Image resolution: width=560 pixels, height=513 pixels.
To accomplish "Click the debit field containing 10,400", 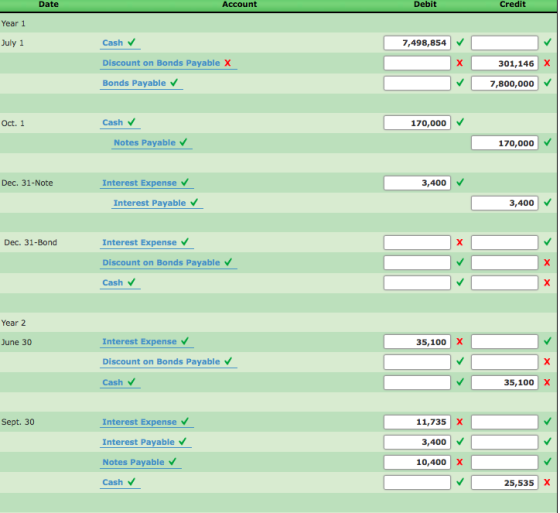I will pos(417,462).
